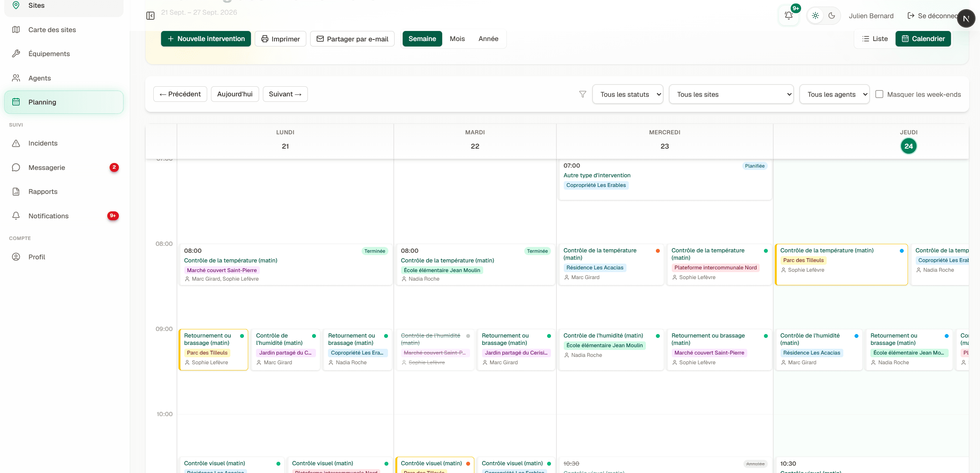This screenshot has height=473, width=980.
Task: Click the Aujourd'hui button
Action: pyautogui.click(x=235, y=94)
